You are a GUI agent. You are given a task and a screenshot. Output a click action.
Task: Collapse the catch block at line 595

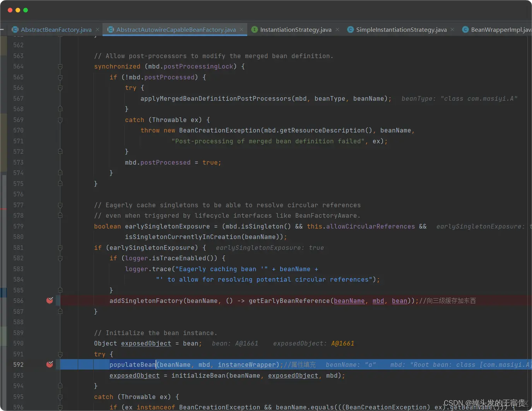60,397
